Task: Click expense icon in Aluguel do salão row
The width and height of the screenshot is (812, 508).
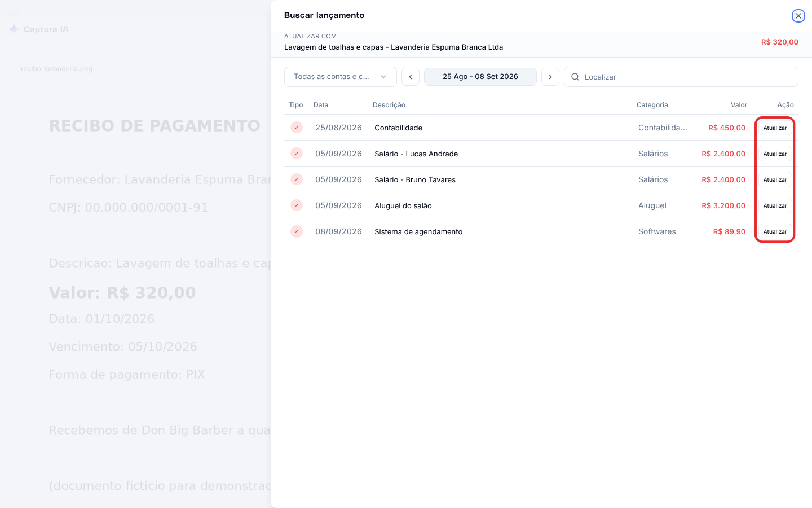Action: 297,205
